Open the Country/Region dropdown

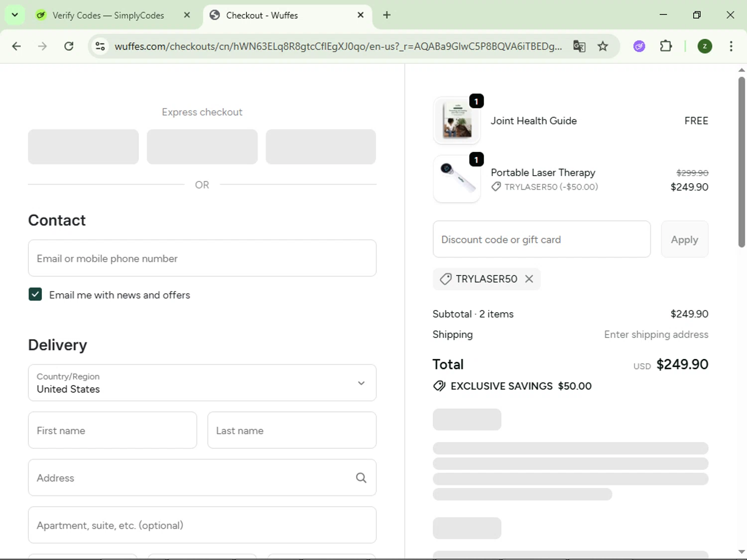tap(202, 383)
